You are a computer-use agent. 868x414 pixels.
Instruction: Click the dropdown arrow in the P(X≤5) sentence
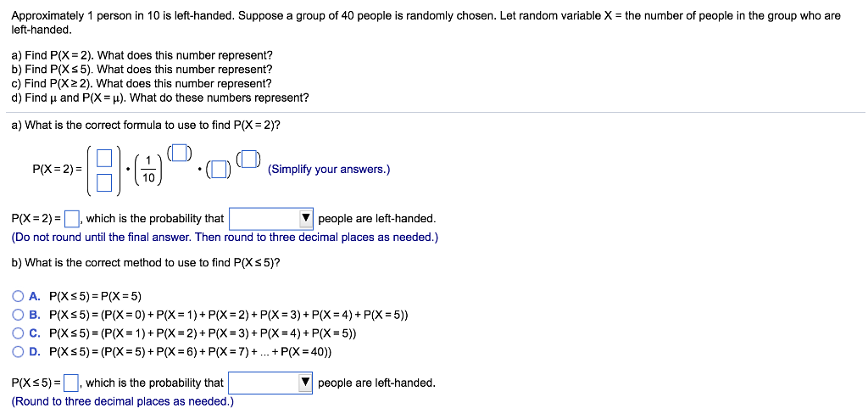coord(306,383)
